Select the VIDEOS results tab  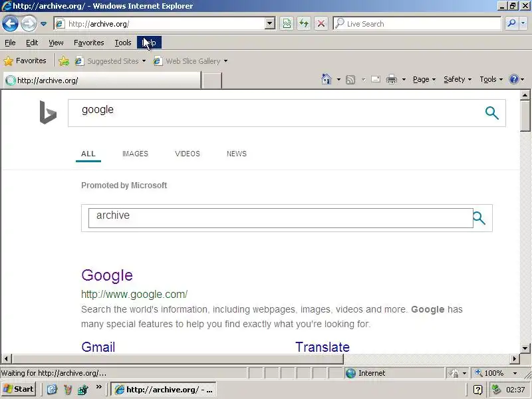tap(188, 154)
